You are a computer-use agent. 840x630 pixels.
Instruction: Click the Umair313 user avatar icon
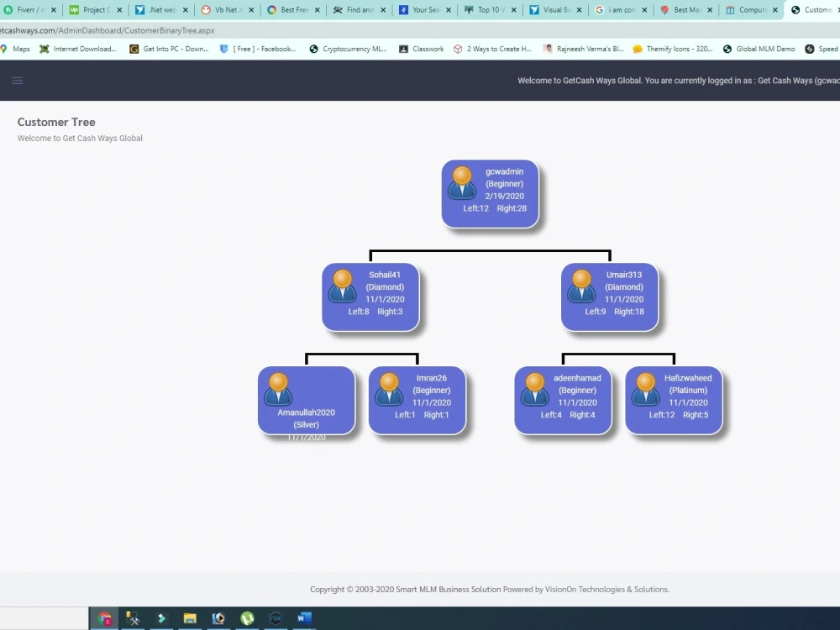581,286
